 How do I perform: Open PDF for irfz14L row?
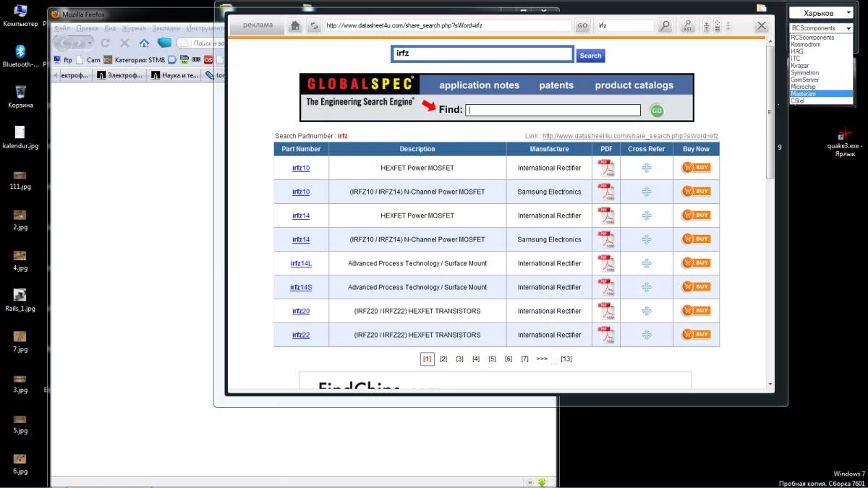pyautogui.click(x=605, y=263)
